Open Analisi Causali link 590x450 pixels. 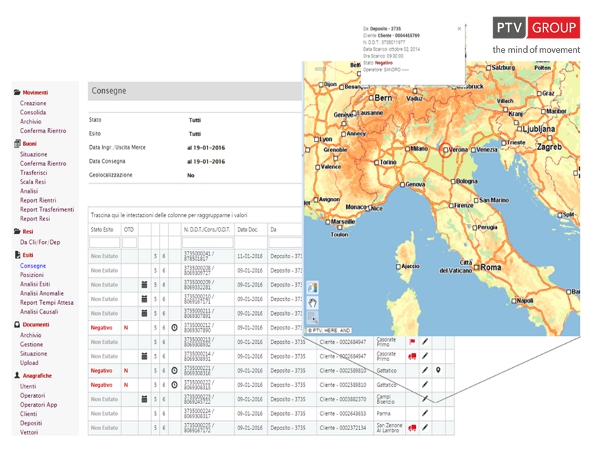coord(39,312)
